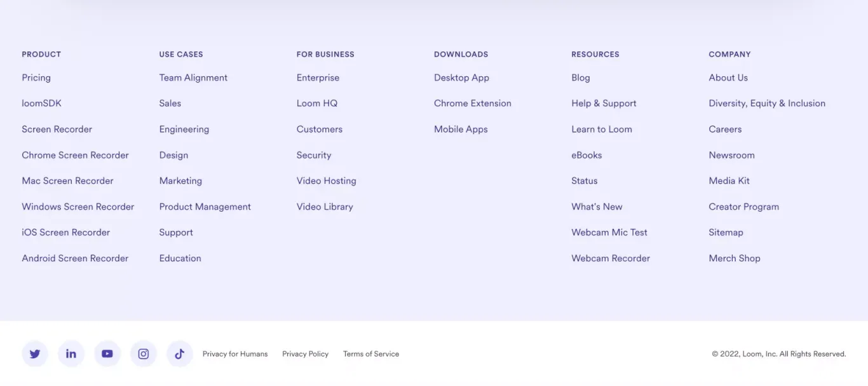Visit the Screen Recorder product page
868x386 pixels.
click(x=57, y=129)
